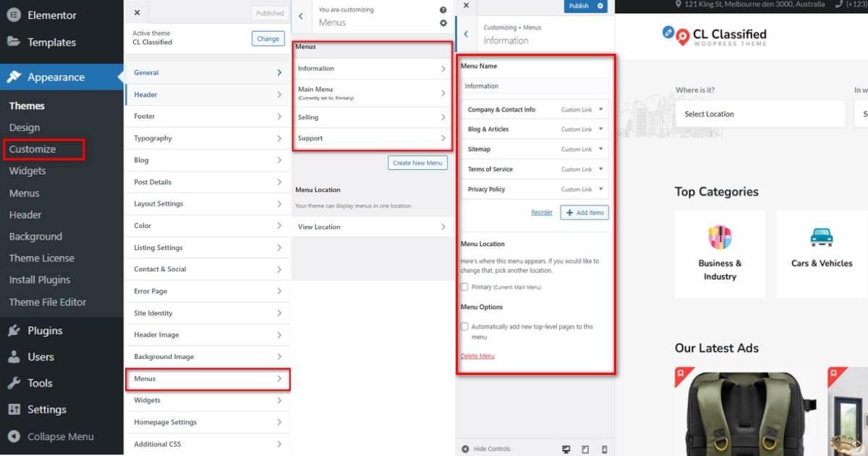This screenshot has height=456, width=868.
Task: Click the Cars & Vehicles category icon
Action: point(821,237)
